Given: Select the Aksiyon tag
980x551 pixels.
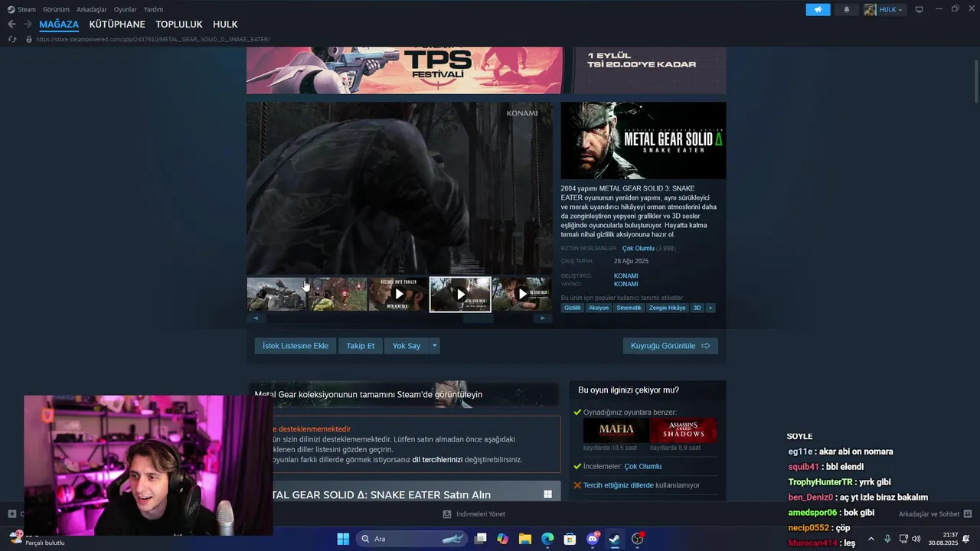Looking at the screenshot, I should click(599, 308).
